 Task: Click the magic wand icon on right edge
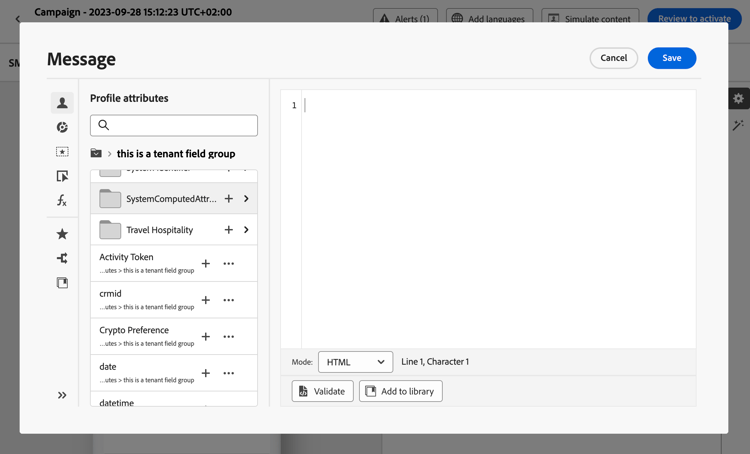tap(739, 125)
